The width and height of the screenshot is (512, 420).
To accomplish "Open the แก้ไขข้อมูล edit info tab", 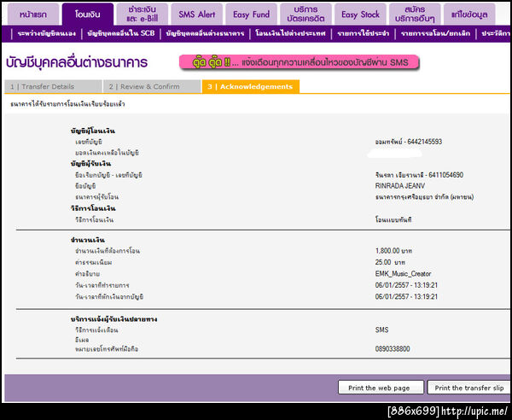I will click(469, 15).
